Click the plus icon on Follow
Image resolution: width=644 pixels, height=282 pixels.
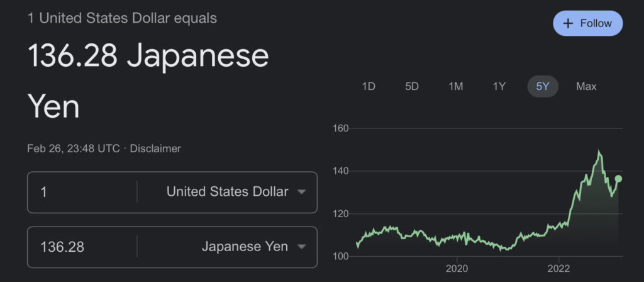tap(569, 23)
